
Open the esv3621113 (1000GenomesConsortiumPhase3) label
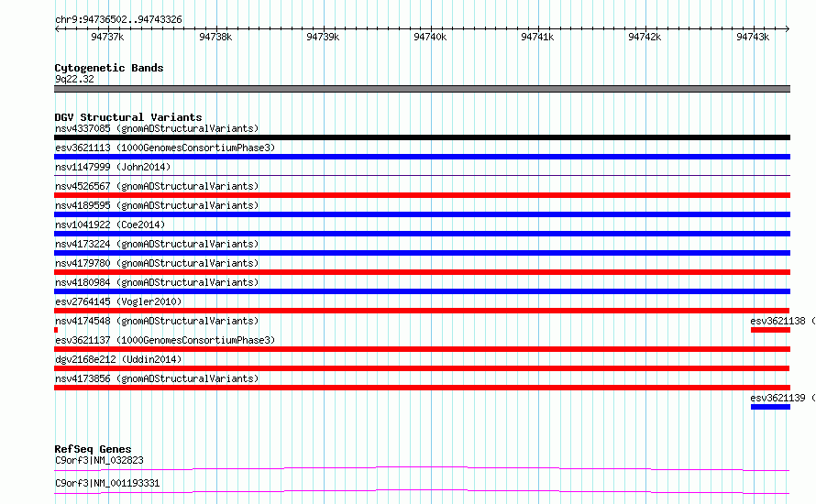(165, 148)
